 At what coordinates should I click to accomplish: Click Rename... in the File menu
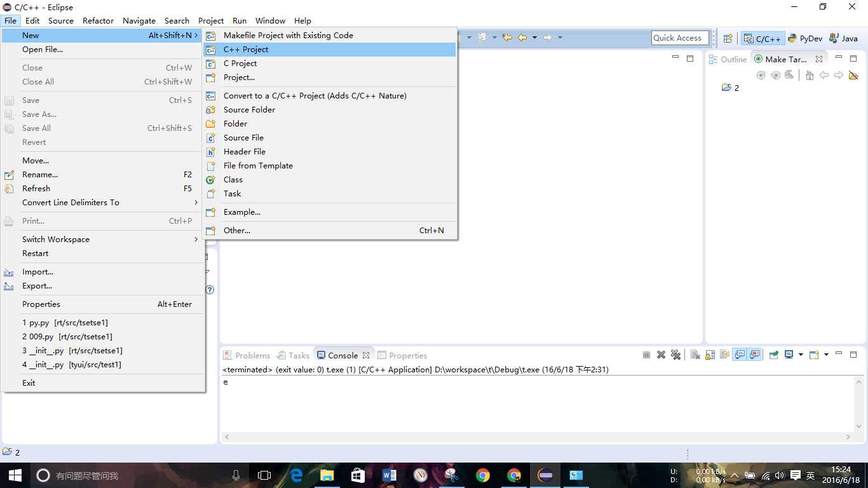tap(102, 175)
